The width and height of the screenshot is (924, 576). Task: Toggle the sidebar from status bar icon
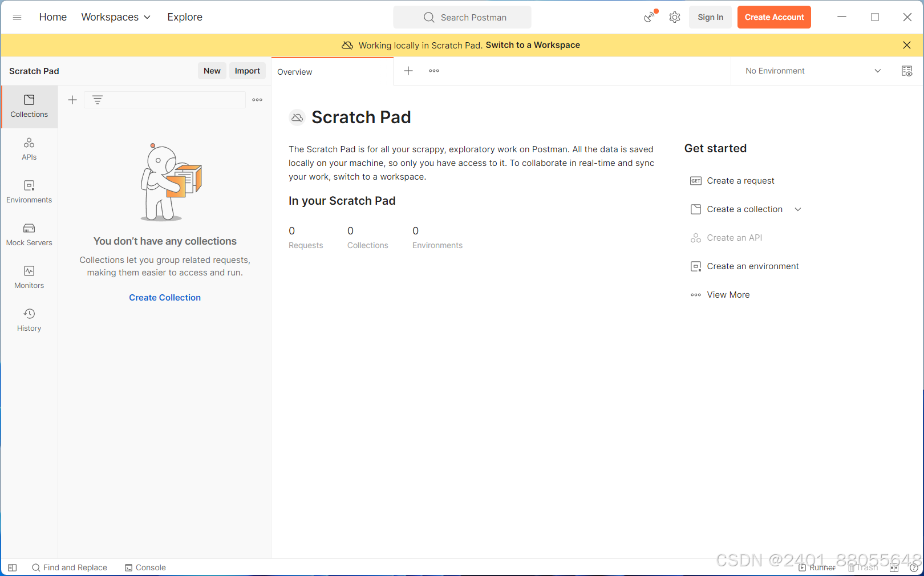(x=13, y=567)
